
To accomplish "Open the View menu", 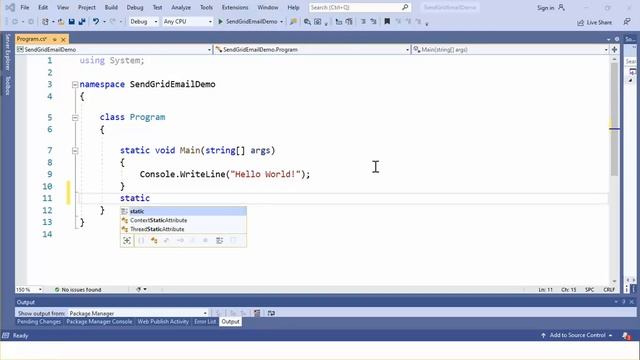I will 63,7.
